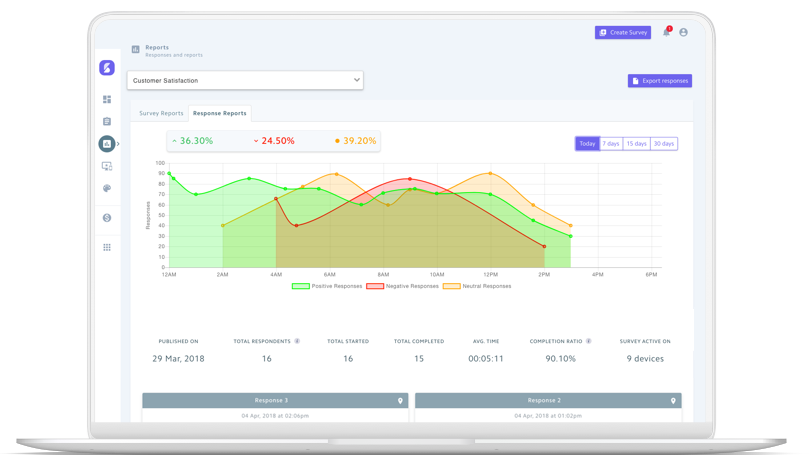Open the dashboard icon in sidebar
The image size is (810, 465).
107,99
